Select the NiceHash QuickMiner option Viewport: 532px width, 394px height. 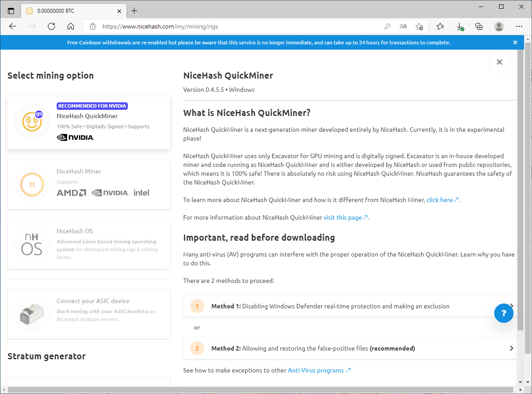coord(89,123)
